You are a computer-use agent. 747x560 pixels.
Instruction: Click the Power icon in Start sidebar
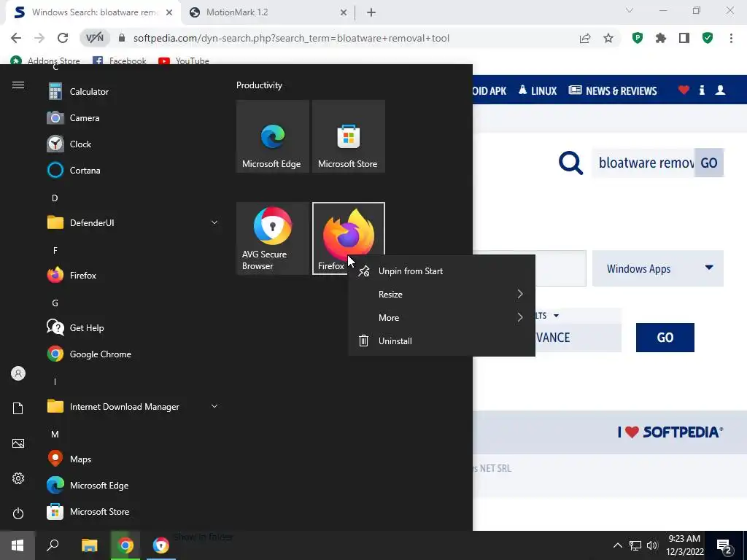click(x=18, y=513)
